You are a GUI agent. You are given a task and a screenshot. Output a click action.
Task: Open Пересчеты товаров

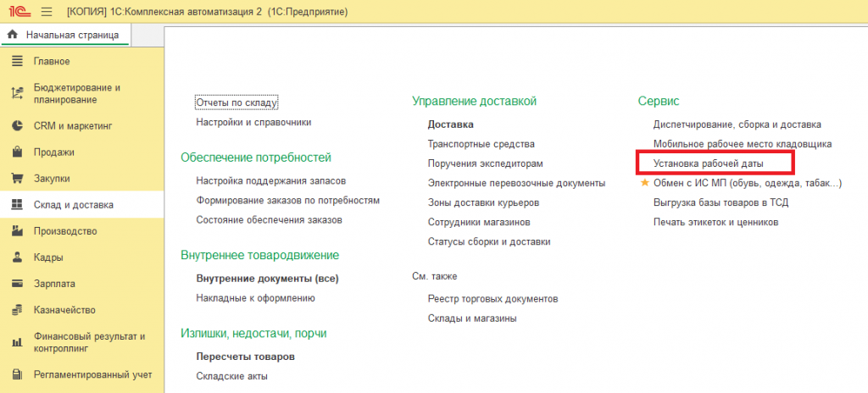[245, 357]
